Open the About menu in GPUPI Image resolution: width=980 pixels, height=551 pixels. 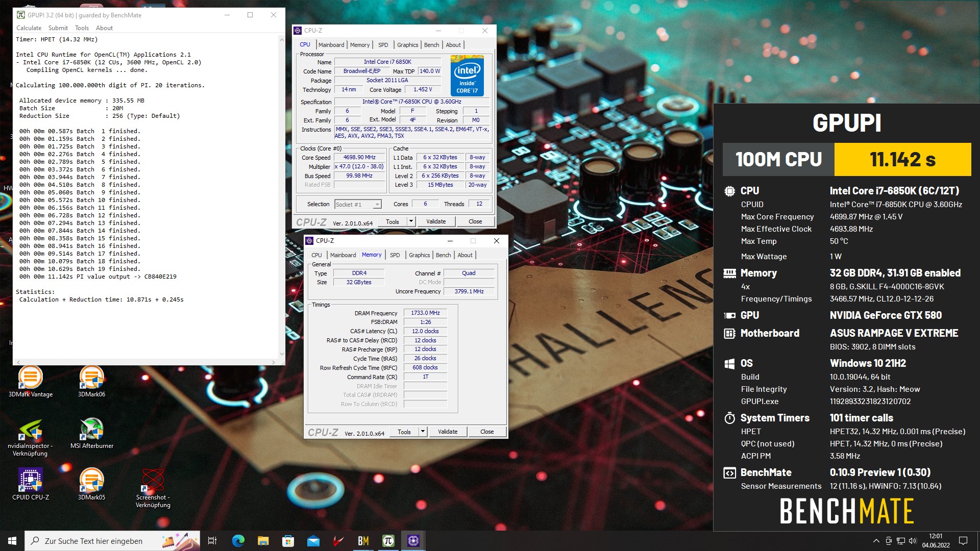point(104,28)
